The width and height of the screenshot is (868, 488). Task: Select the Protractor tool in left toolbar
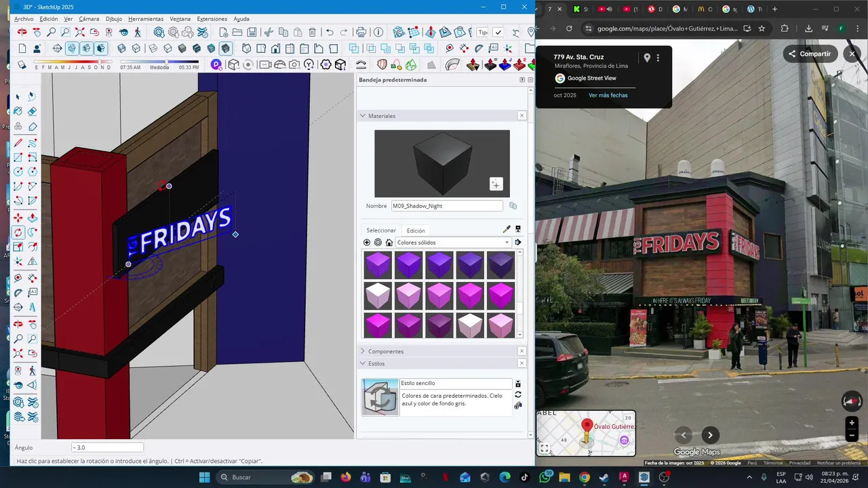(x=18, y=291)
